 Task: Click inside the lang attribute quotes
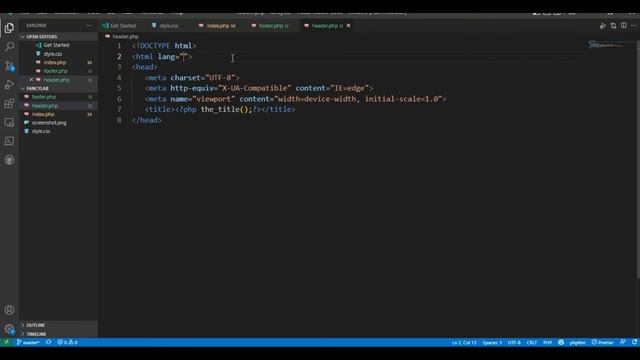click(184, 56)
